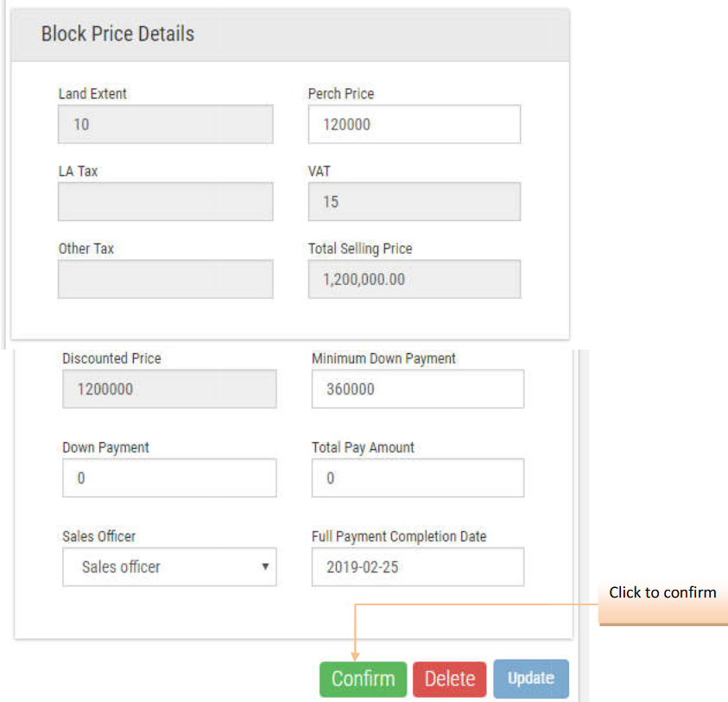Click the Perch Price label text
The image size is (728, 702).
[341, 93]
